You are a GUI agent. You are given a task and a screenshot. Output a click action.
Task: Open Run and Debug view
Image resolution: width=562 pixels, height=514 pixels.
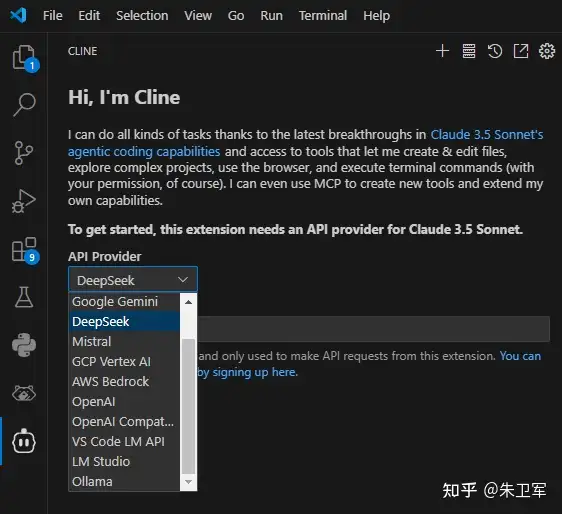click(24, 201)
